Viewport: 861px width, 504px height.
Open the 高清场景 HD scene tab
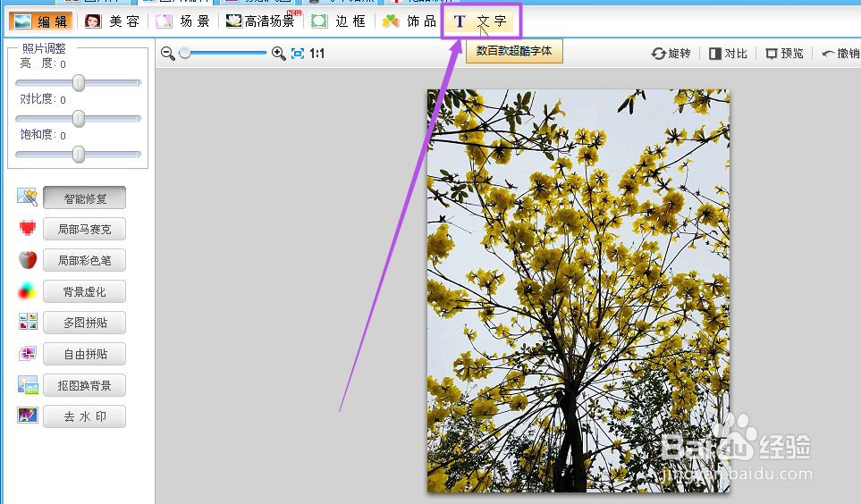tap(263, 21)
